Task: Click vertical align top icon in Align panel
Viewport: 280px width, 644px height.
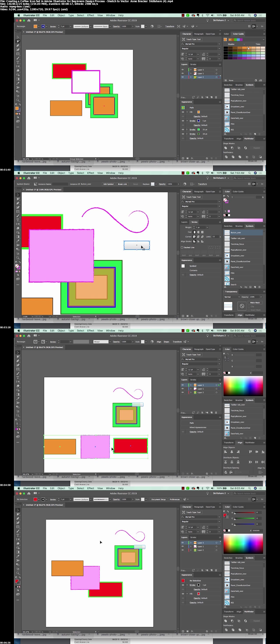Action: click(250, 452)
